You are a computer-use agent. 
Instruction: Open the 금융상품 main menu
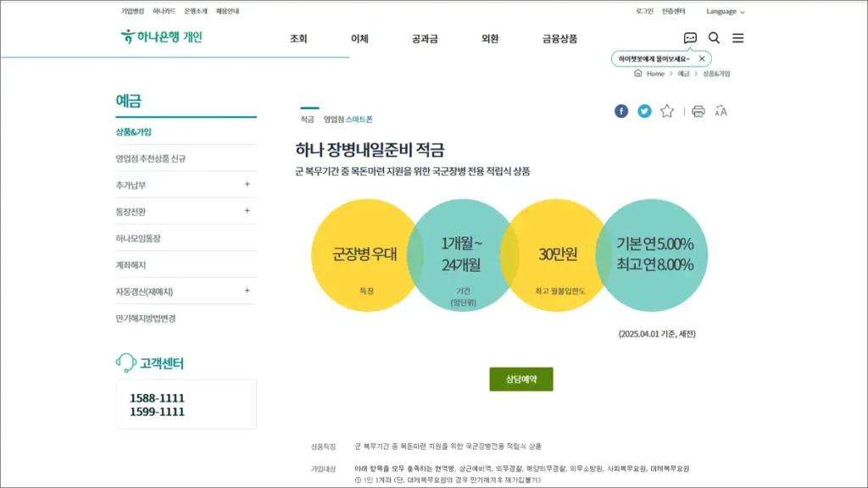pos(559,39)
